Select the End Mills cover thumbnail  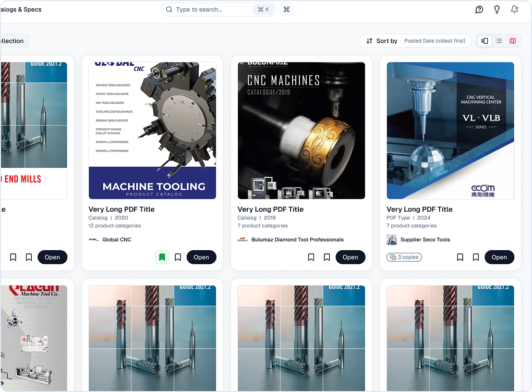point(33,130)
